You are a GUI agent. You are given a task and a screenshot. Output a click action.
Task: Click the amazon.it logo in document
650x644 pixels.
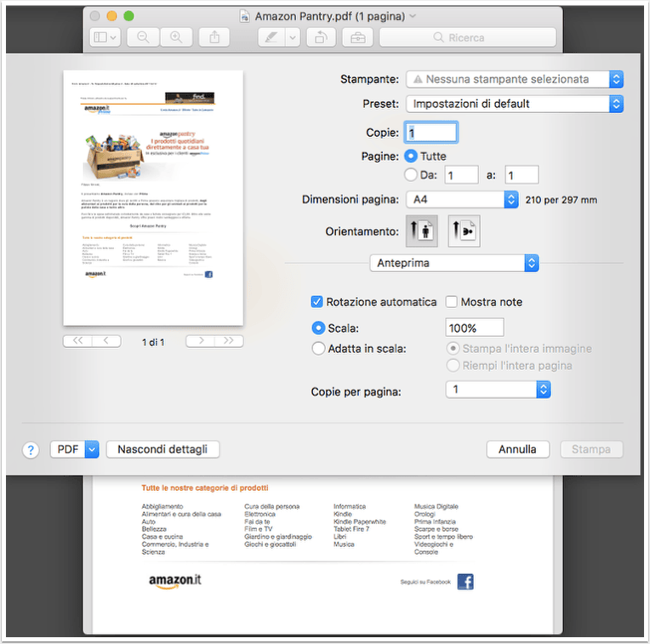[x=175, y=581]
